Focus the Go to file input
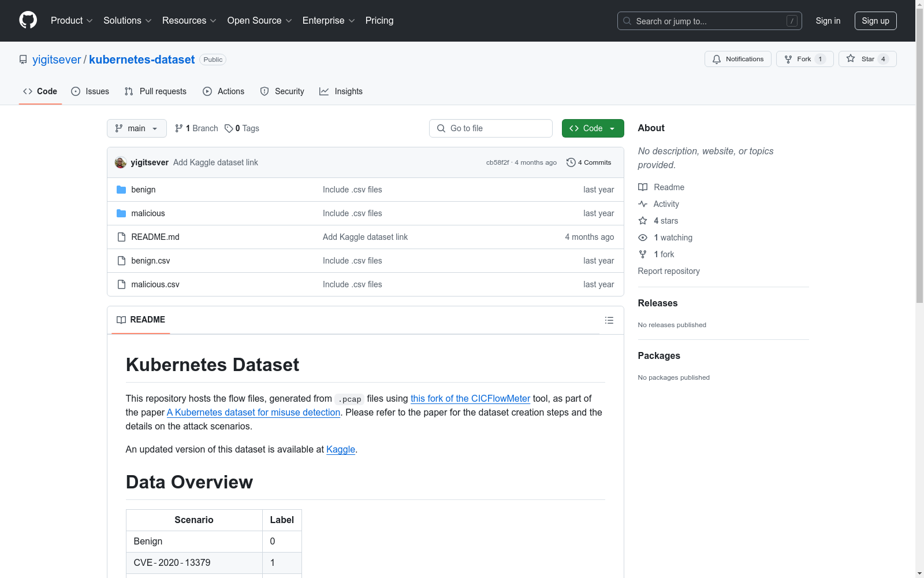 (491, 128)
